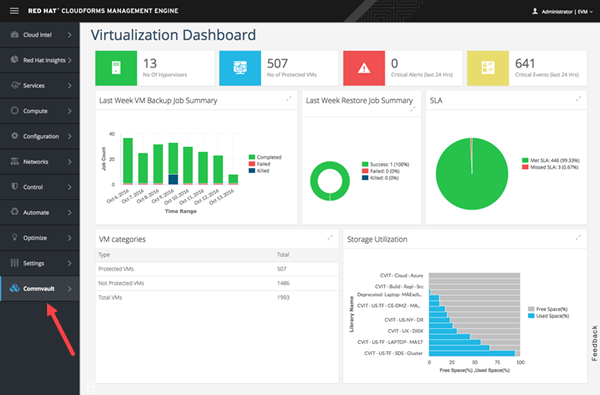Click the Networks sidebar icon

tap(15, 161)
